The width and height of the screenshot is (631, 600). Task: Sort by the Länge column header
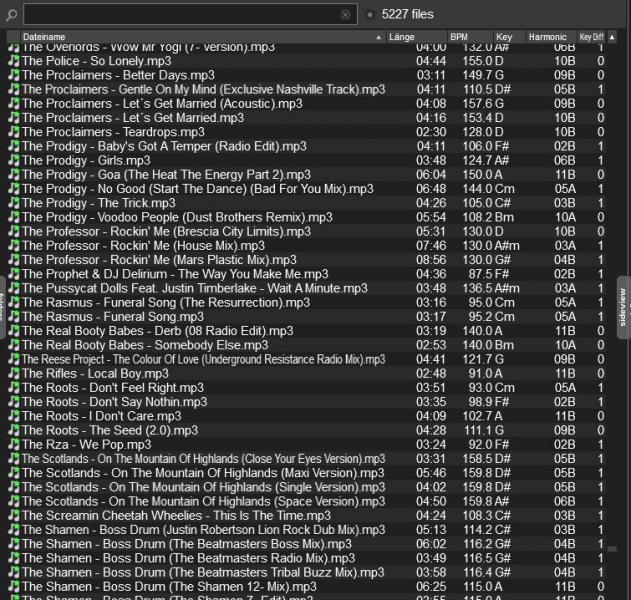pos(416,37)
